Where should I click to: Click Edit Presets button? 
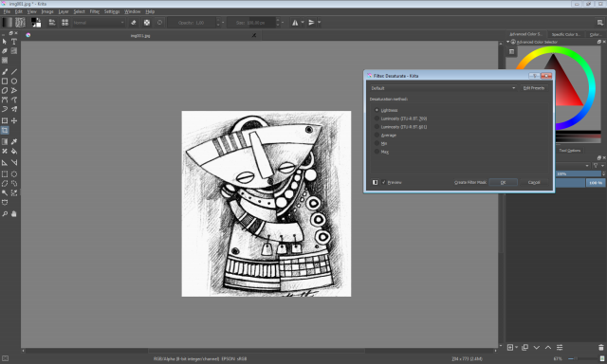(533, 88)
